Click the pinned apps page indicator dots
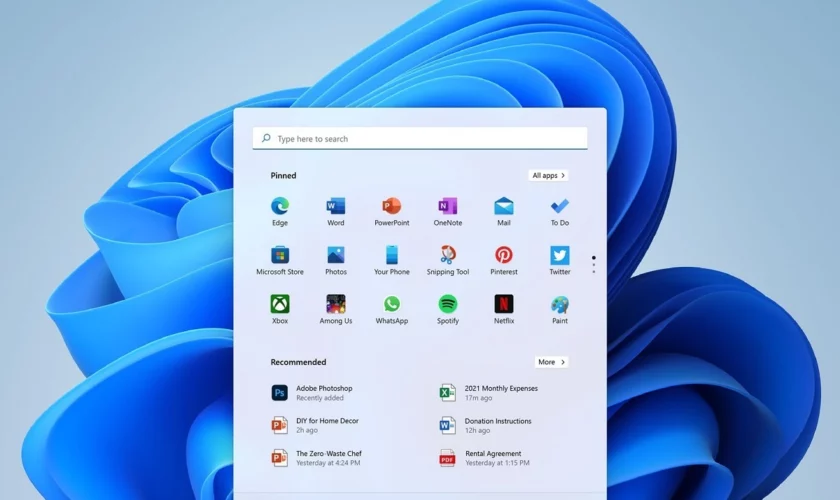 (x=593, y=264)
